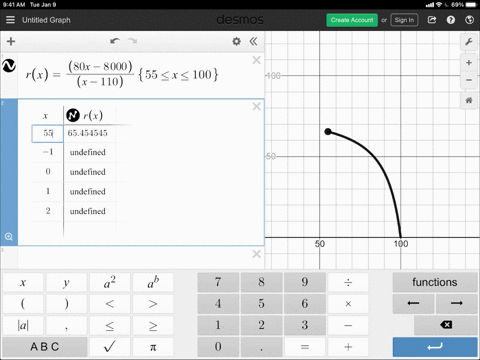The image size is (480, 360).
Task: Tap the 9 key on keypad
Action: 305,282
